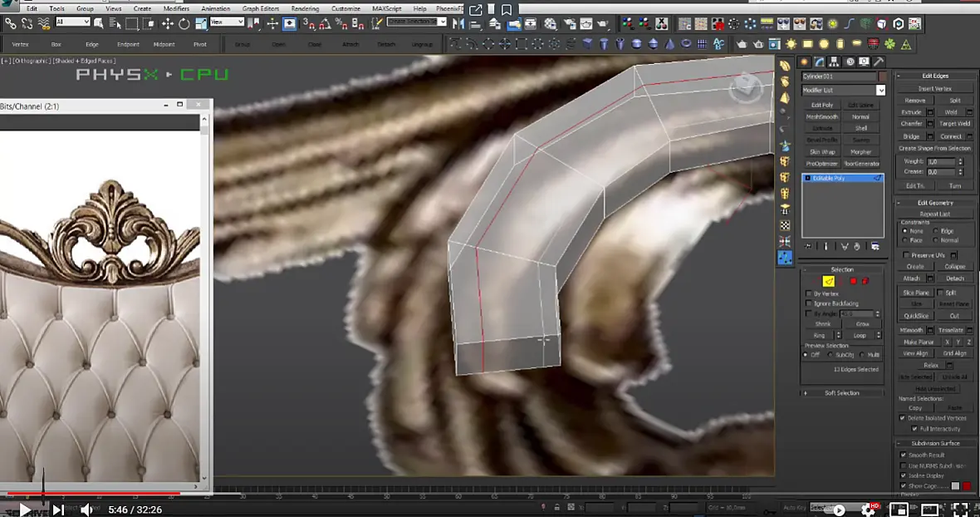This screenshot has height=517, width=980.
Task: Seek on the YouTube progress bar
Action: click(490, 493)
